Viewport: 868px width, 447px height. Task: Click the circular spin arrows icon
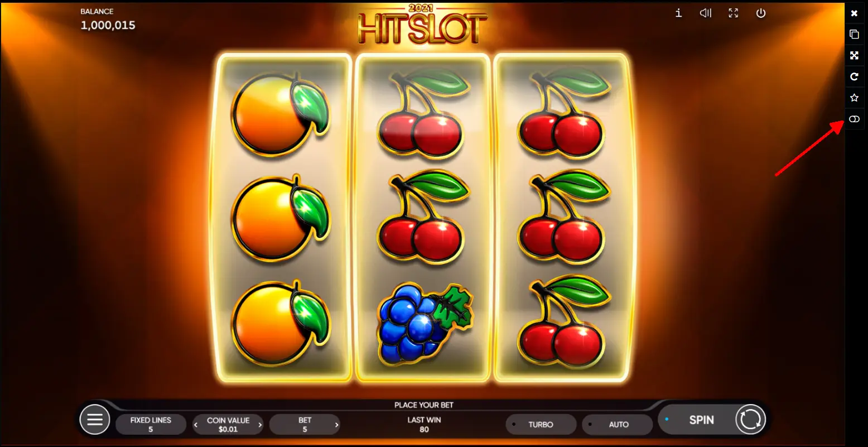tap(750, 419)
